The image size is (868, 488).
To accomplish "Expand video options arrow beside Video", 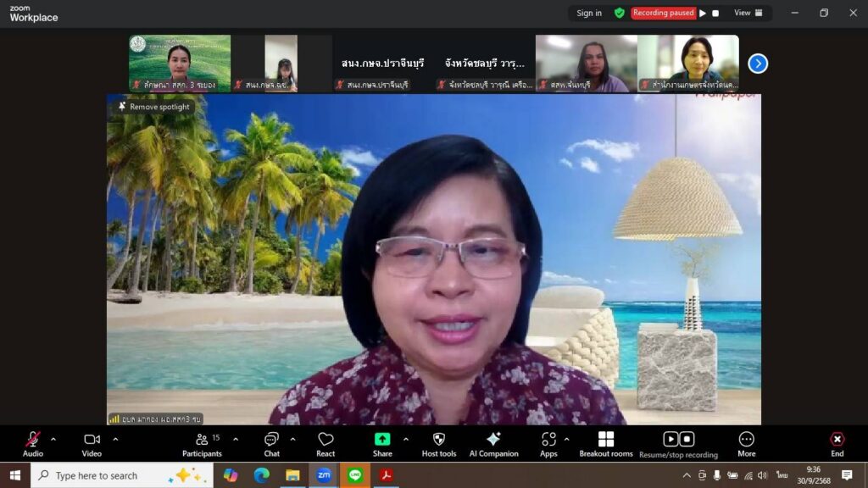I will 115,439.
